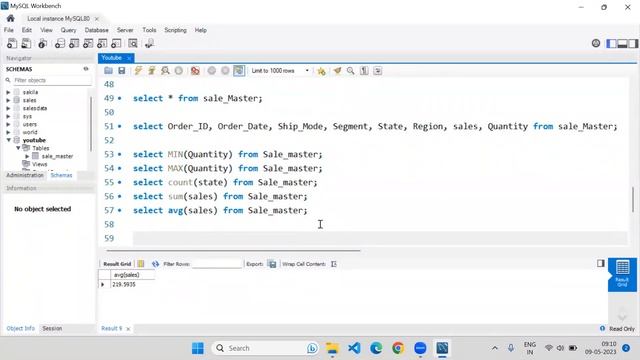Select the Views item in schema tree
640x360 pixels.
pos(40,164)
